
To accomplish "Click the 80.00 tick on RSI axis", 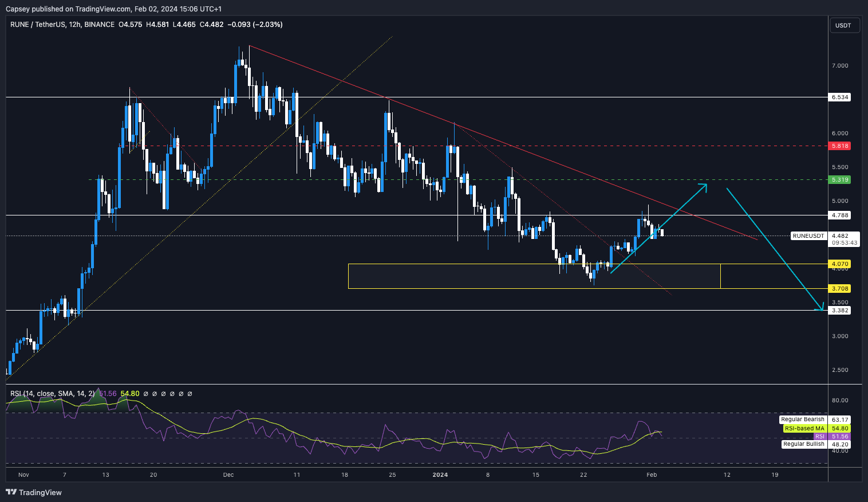I will click(840, 400).
